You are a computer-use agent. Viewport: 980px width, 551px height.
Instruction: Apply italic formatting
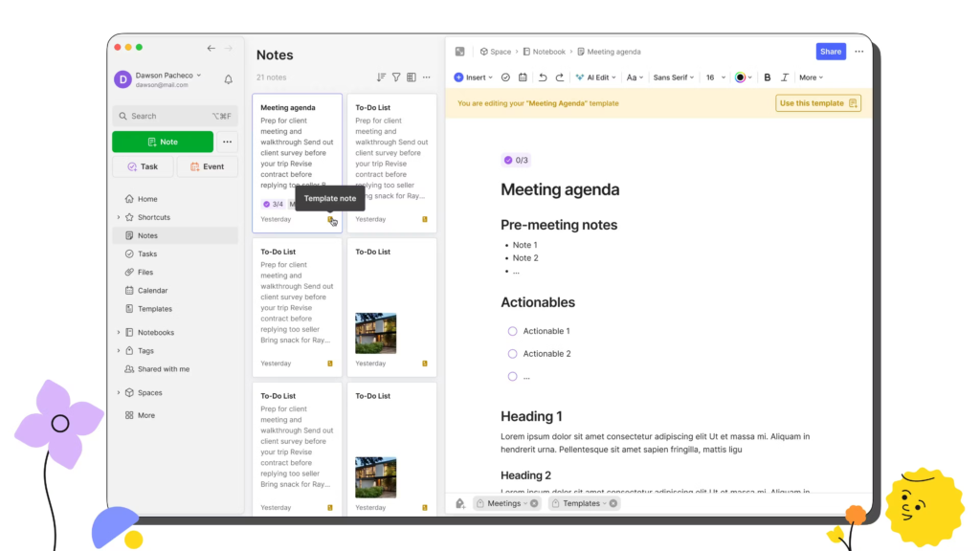785,77
